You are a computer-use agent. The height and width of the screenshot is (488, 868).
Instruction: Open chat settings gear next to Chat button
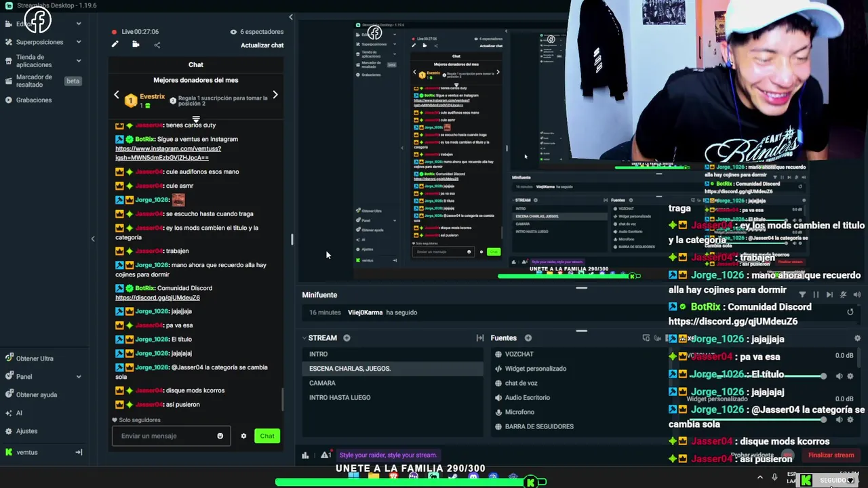pos(243,436)
